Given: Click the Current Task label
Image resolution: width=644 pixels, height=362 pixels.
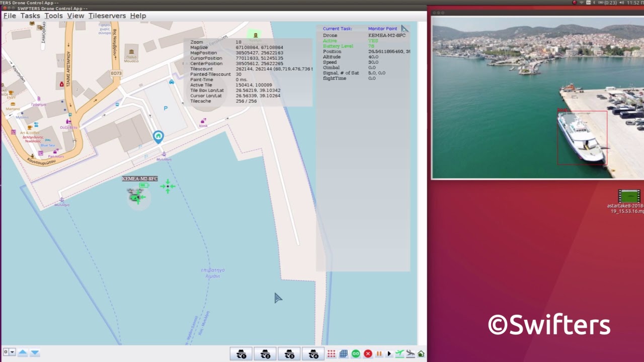Looking at the screenshot, I should click(337, 29).
